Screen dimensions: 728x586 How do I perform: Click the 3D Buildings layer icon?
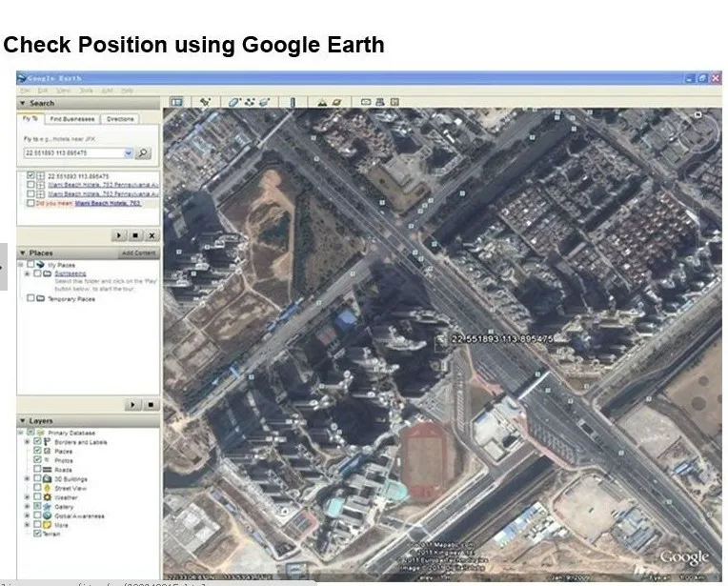click(47, 478)
